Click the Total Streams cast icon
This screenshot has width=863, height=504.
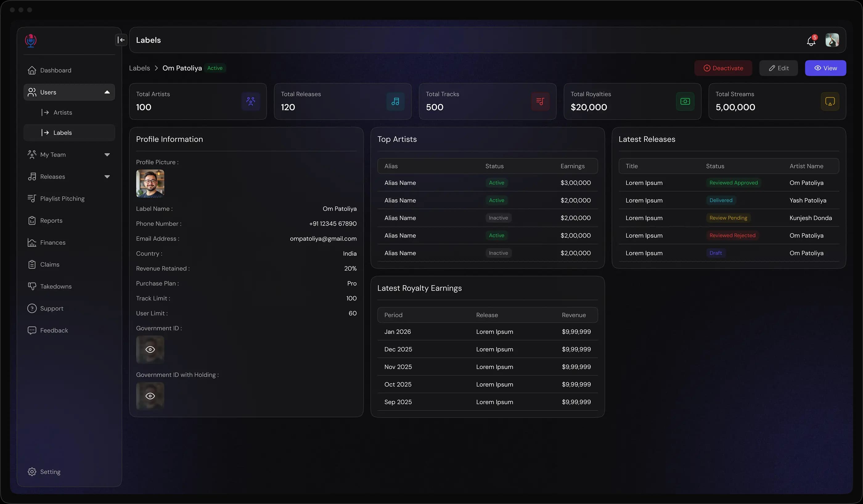830,101
